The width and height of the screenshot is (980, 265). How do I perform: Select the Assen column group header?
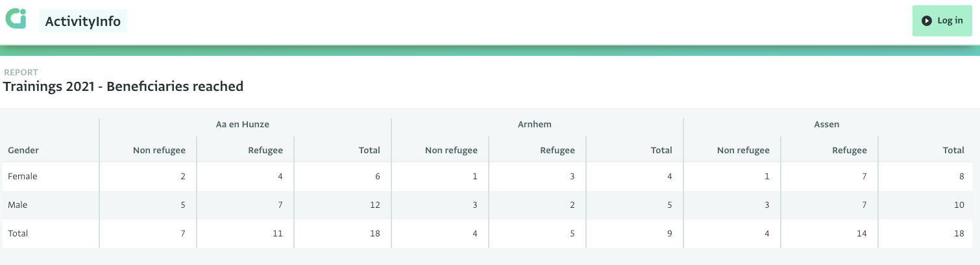coord(827,124)
